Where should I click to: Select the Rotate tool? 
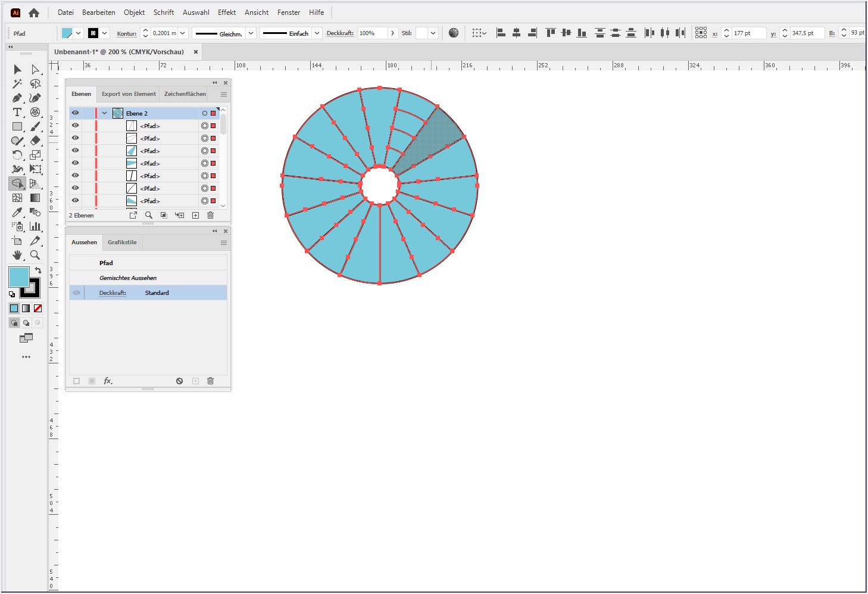pos(16,155)
